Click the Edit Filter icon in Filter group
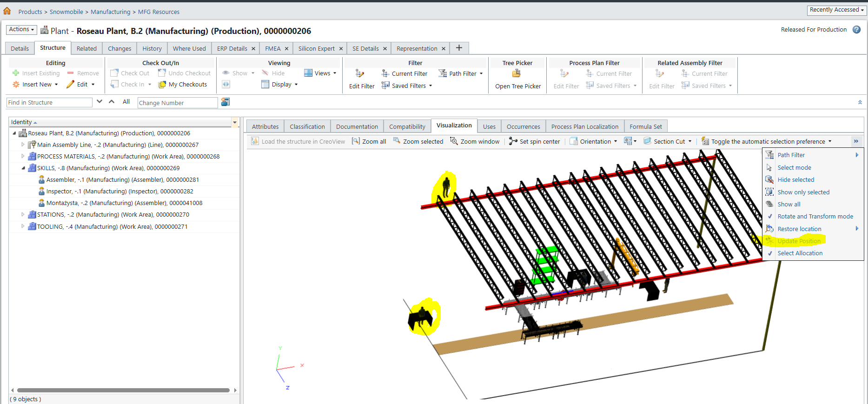 (x=360, y=73)
